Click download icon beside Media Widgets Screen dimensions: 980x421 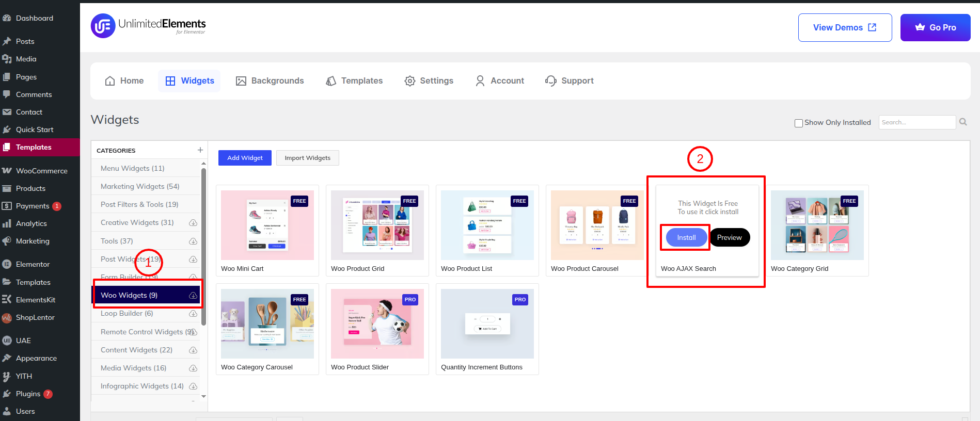193,368
